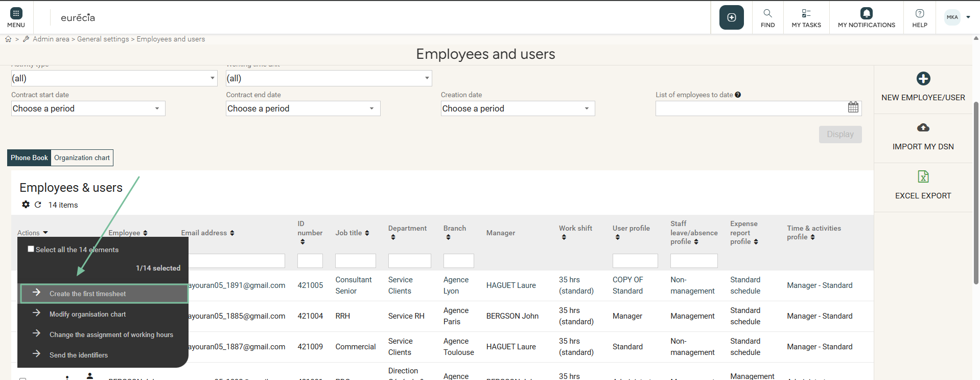The width and height of the screenshot is (980, 380).
Task: Open the FIND search icon
Action: click(x=767, y=14)
